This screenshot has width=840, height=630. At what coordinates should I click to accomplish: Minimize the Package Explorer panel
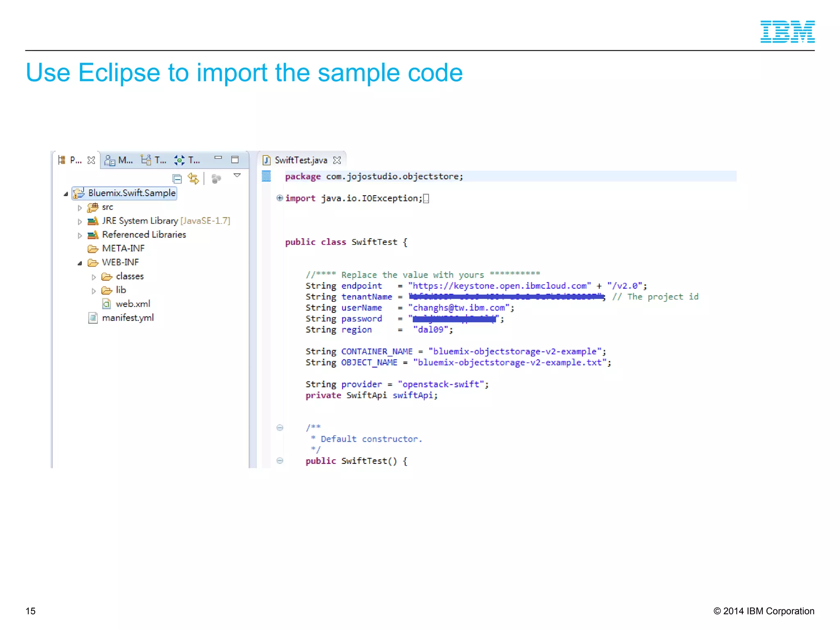coord(218,157)
